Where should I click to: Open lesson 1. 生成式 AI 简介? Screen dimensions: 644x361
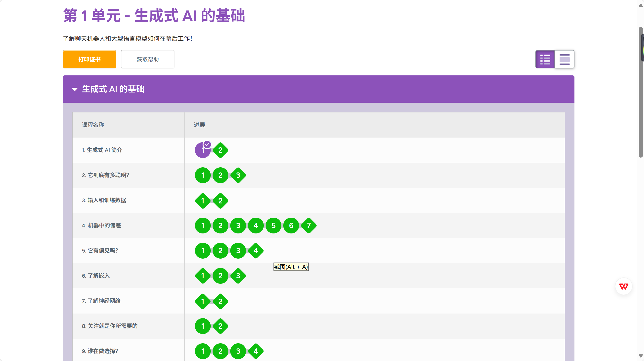[x=102, y=150]
